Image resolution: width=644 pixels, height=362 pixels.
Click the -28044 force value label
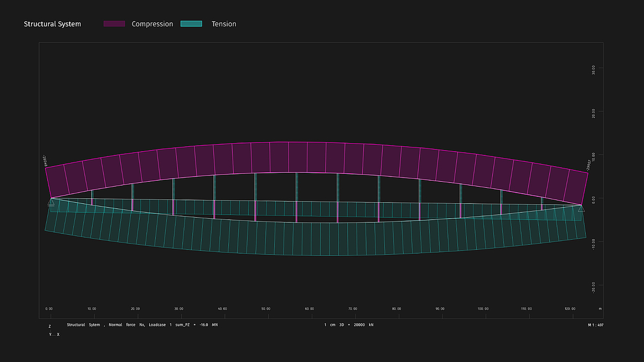45,161
